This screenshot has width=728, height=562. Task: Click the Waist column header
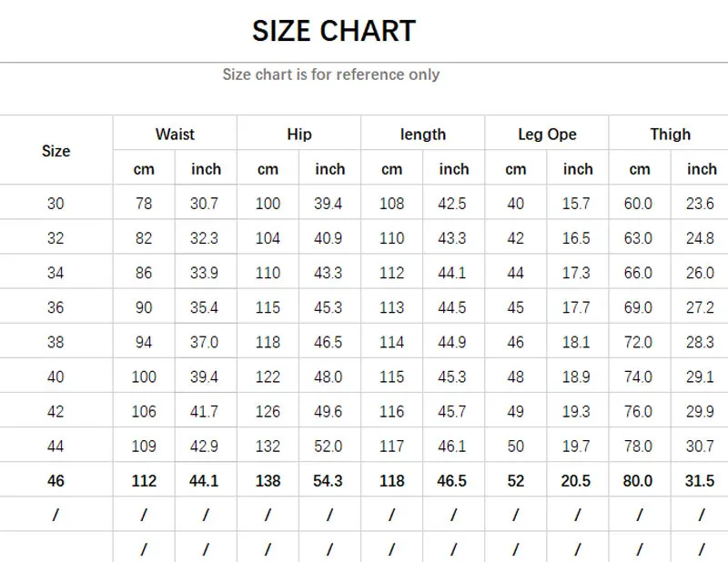175,135
